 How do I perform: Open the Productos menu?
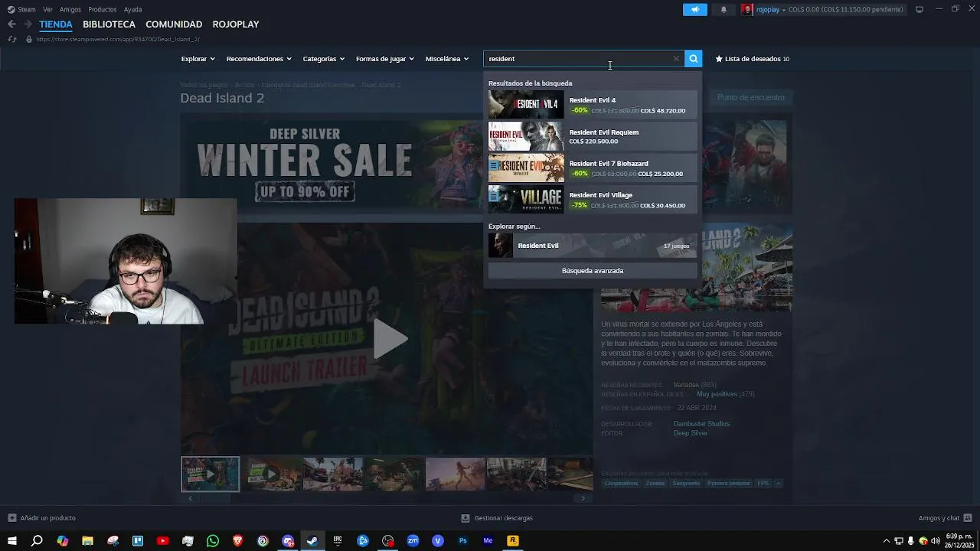[103, 9]
